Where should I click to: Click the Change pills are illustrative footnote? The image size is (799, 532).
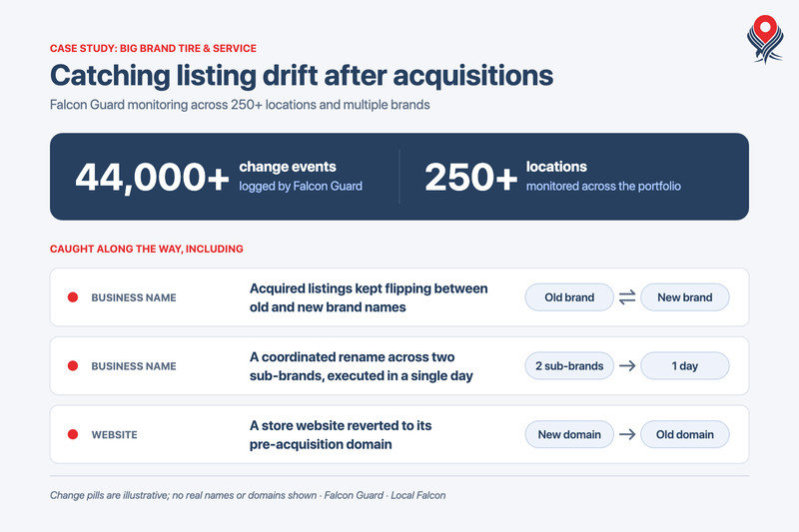tap(248, 495)
